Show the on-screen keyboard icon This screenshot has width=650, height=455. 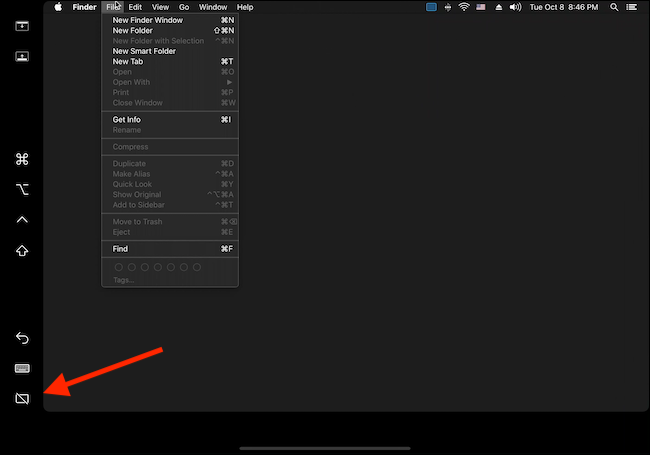[22, 368]
